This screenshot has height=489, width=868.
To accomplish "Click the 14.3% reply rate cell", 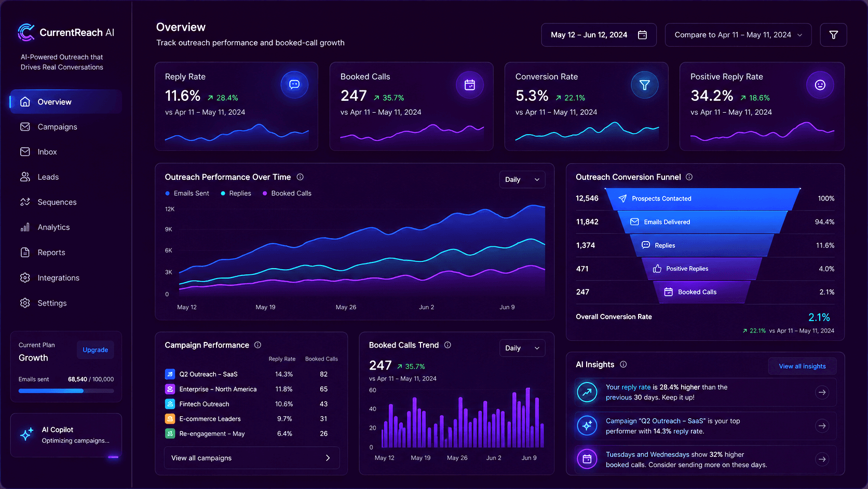I will pyautogui.click(x=284, y=374).
